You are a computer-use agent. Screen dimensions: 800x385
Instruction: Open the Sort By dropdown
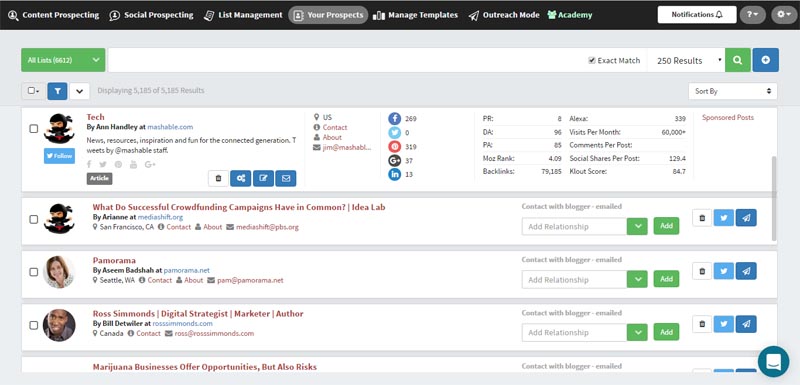coord(733,91)
